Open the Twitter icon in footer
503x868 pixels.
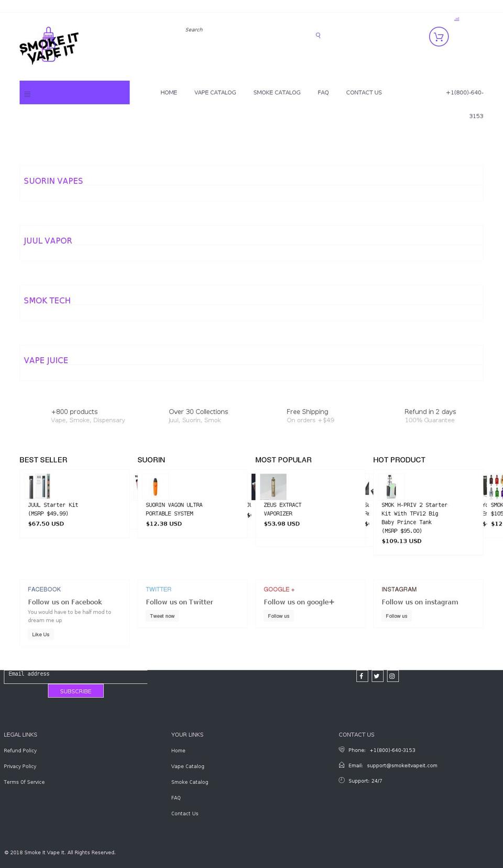point(377,676)
